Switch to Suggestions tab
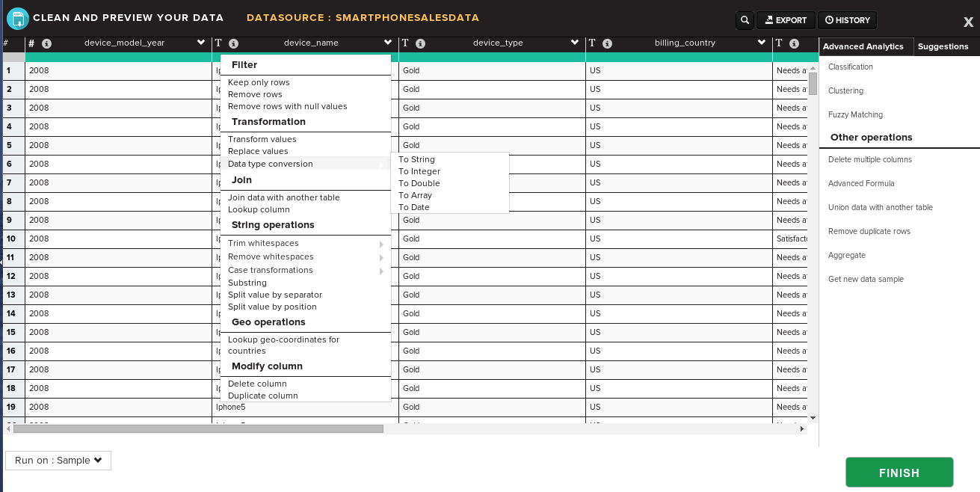 pyautogui.click(x=943, y=46)
